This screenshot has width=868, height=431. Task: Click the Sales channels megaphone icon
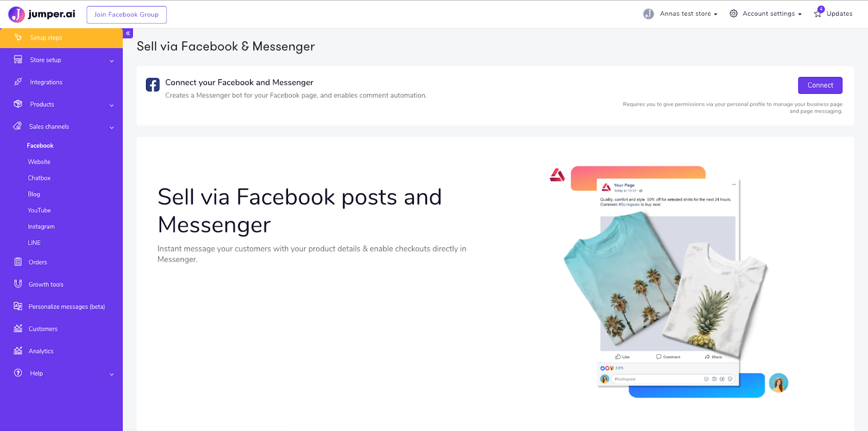[x=17, y=126]
